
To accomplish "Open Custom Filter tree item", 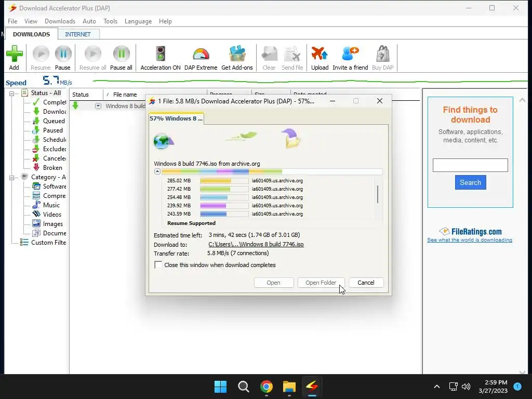I will pos(43,243).
